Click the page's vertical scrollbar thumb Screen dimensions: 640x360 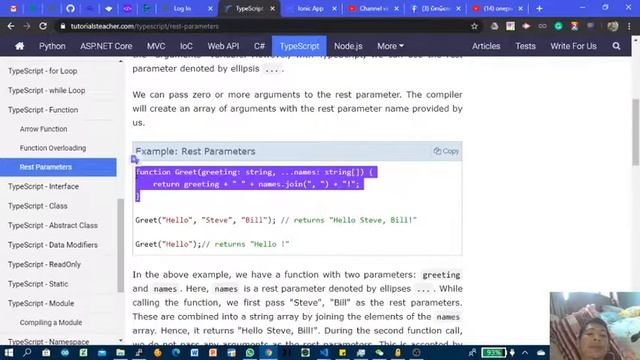(x=636, y=131)
